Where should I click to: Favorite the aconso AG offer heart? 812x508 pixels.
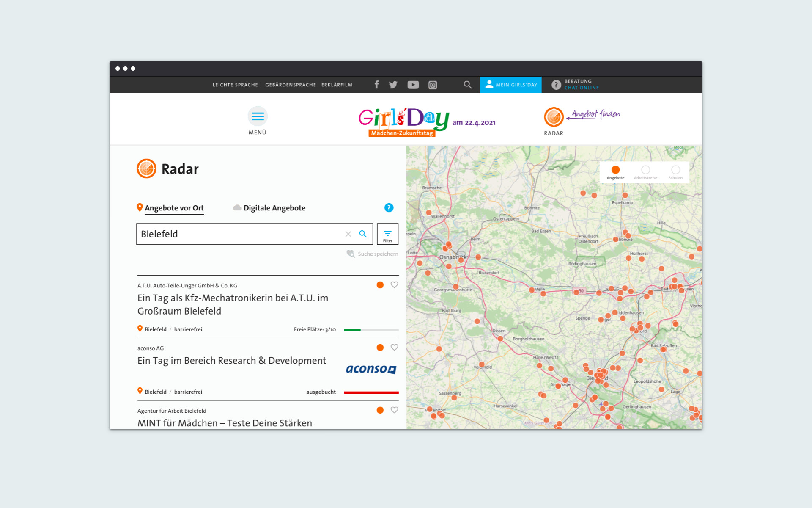[394, 348]
